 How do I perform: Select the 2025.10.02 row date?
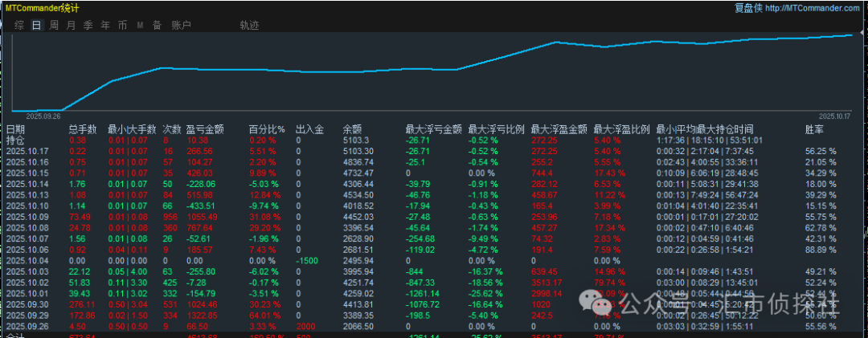point(27,282)
